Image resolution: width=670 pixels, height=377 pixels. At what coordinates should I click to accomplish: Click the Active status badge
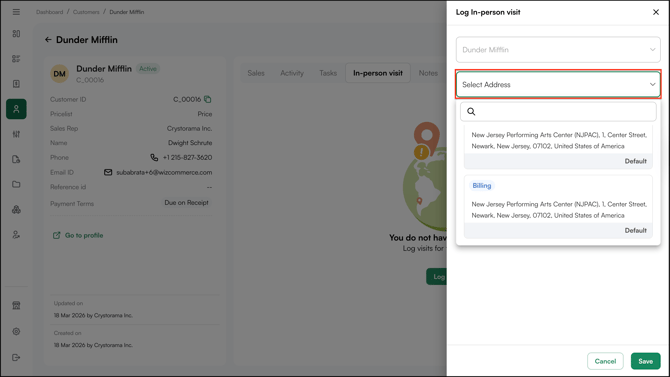[148, 68]
